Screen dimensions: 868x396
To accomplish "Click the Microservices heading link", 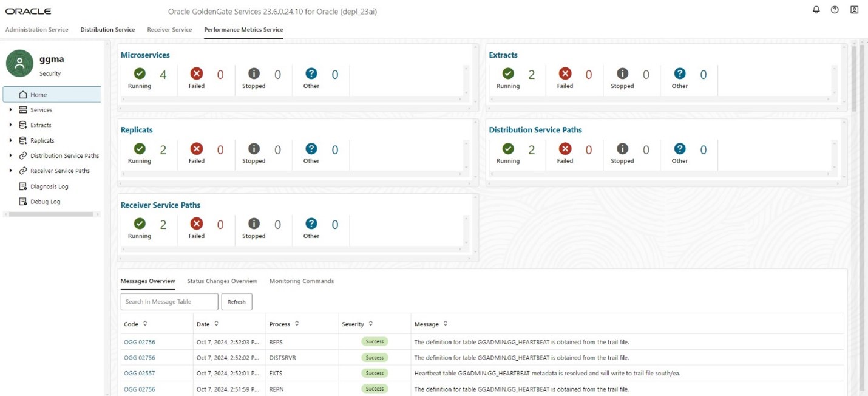I will [x=145, y=55].
